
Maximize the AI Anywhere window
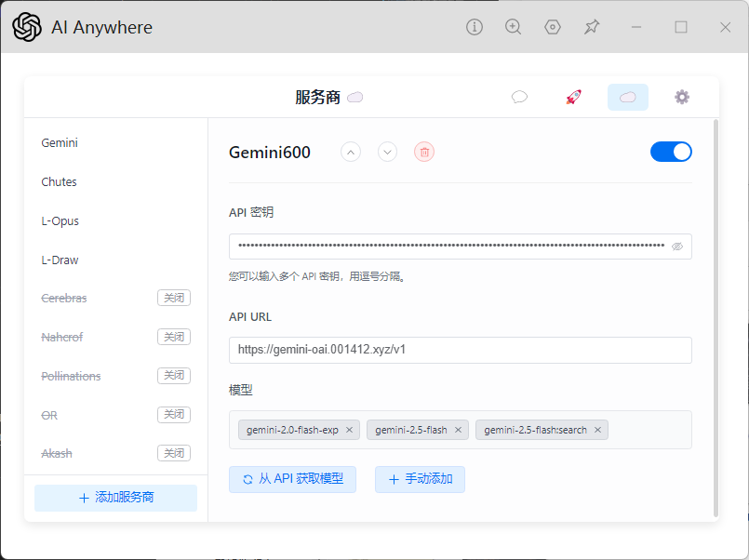coord(681,27)
